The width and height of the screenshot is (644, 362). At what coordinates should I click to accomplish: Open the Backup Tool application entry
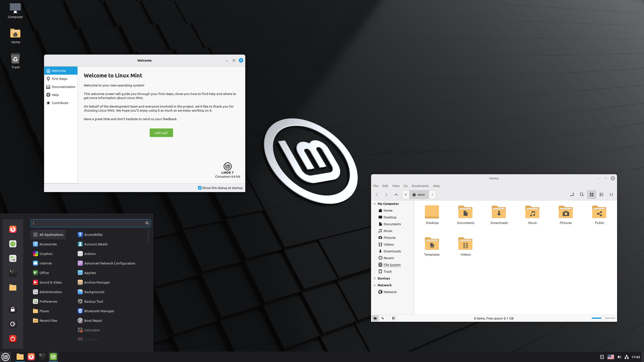coord(94,301)
